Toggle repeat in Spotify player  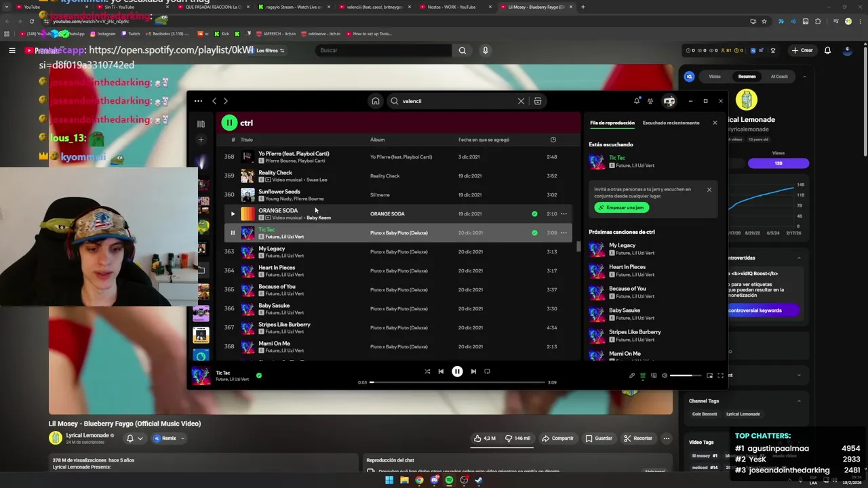pyautogui.click(x=487, y=371)
